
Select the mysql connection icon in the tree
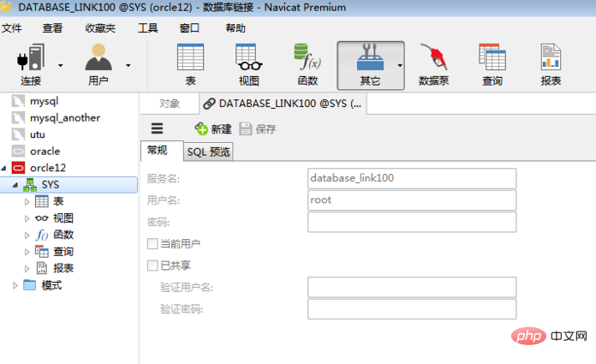pyautogui.click(x=18, y=101)
